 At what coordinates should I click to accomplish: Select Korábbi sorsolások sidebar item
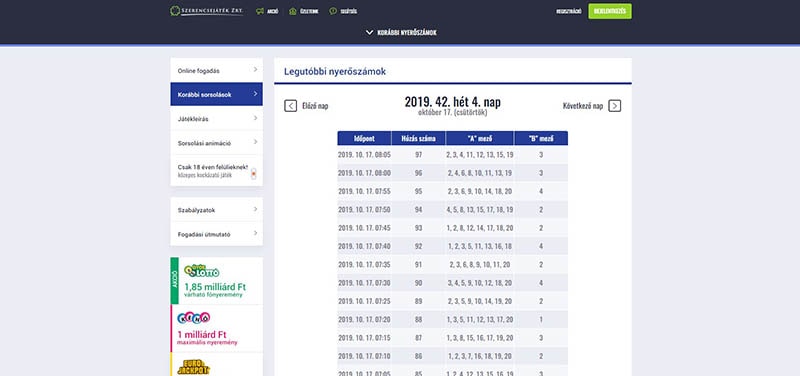(216, 94)
